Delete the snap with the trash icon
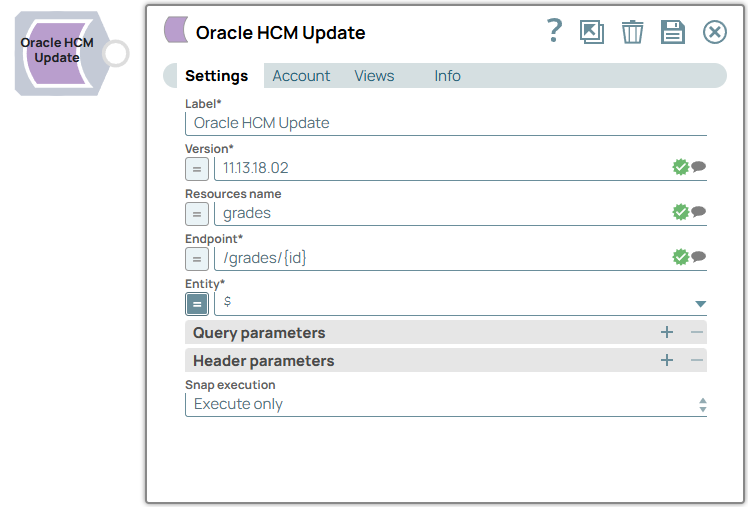 (632, 32)
